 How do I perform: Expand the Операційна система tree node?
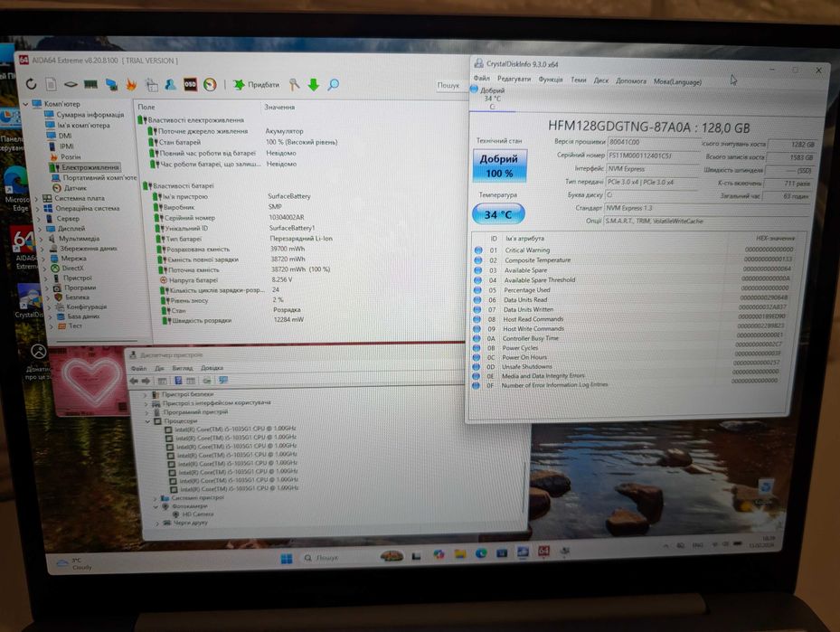click(x=38, y=208)
